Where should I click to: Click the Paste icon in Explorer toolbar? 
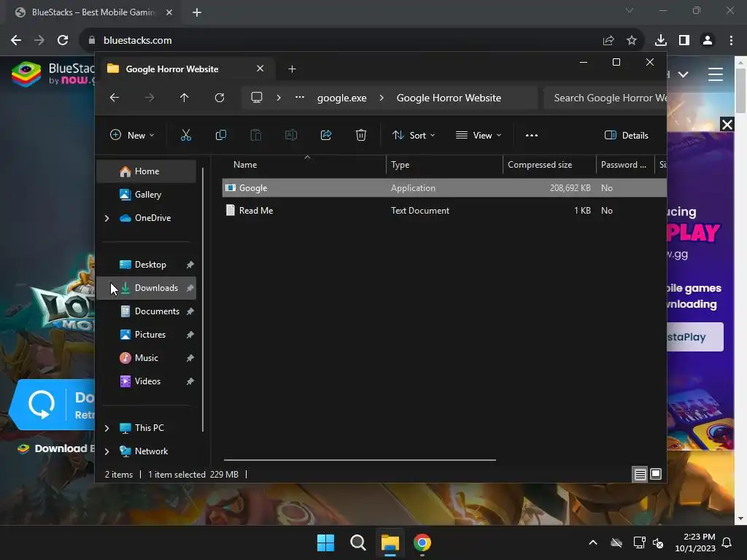(256, 135)
